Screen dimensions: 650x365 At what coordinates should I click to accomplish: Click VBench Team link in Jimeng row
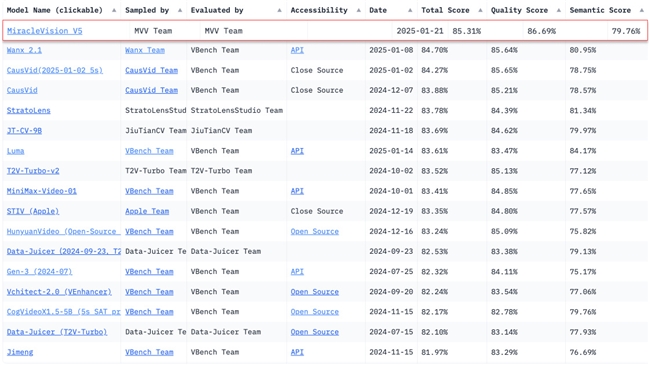coord(149,352)
